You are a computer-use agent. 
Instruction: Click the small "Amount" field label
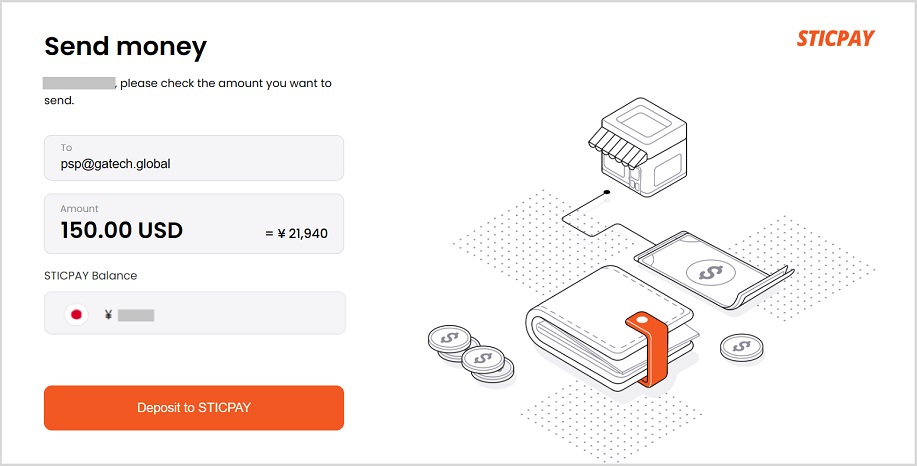pyautogui.click(x=79, y=208)
